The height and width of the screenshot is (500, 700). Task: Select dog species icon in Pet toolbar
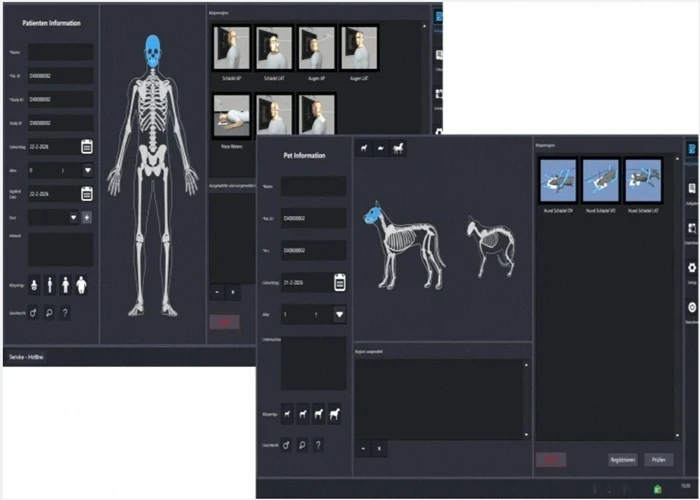(x=364, y=148)
